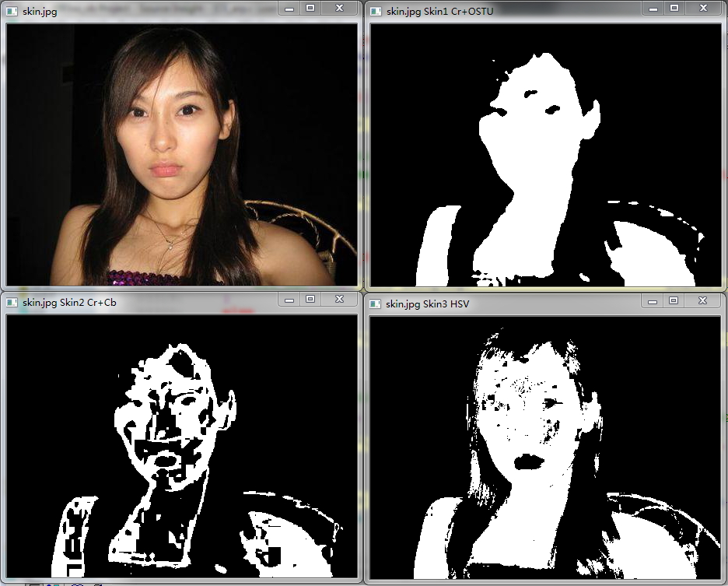Maximize the skin.jpg original image window

(310, 9)
